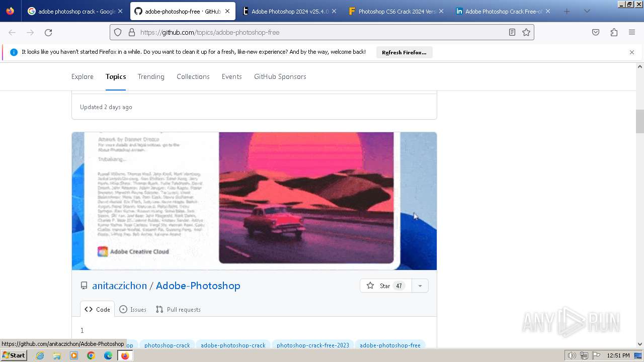Open the Explore navigation item
The image size is (644, 362).
[x=83, y=76]
